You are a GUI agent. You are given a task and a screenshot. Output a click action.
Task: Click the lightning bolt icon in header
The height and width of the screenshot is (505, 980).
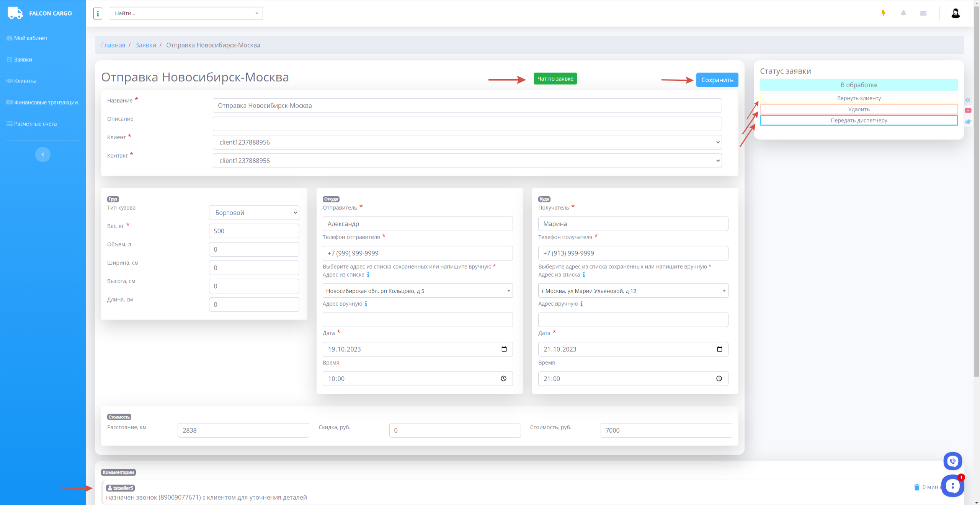coord(883,13)
